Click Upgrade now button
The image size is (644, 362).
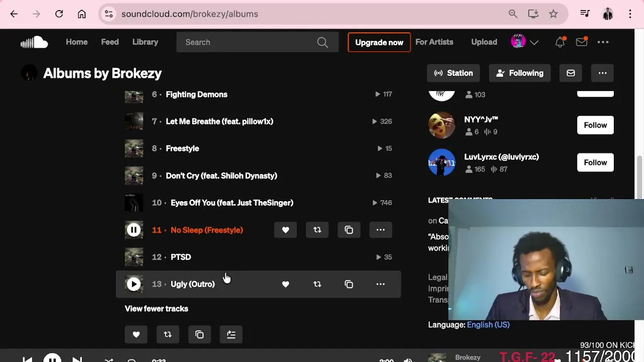379,42
